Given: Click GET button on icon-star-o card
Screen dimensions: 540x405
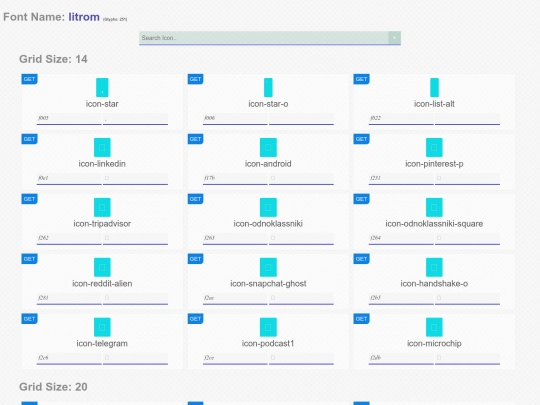Looking at the screenshot, I should (195, 79).
